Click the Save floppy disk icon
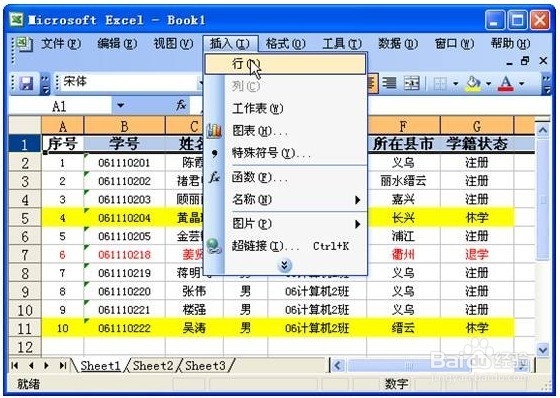The width and height of the screenshot is (560, 398). point(26,84)
